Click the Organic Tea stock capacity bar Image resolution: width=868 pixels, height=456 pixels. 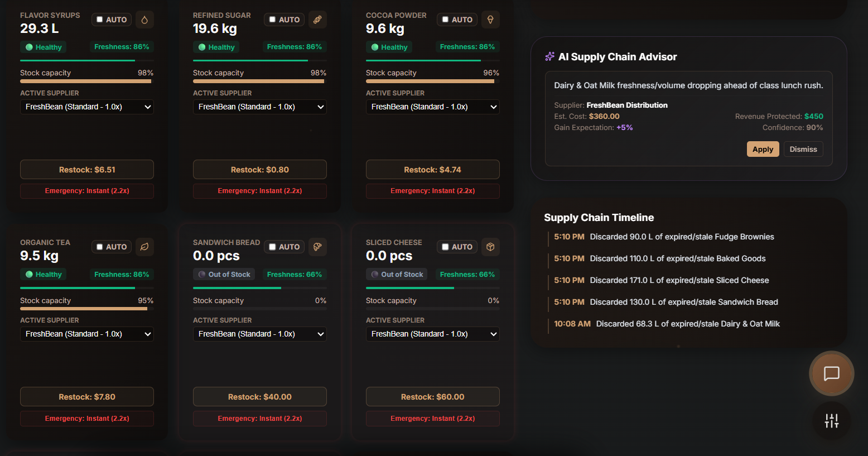87,309
